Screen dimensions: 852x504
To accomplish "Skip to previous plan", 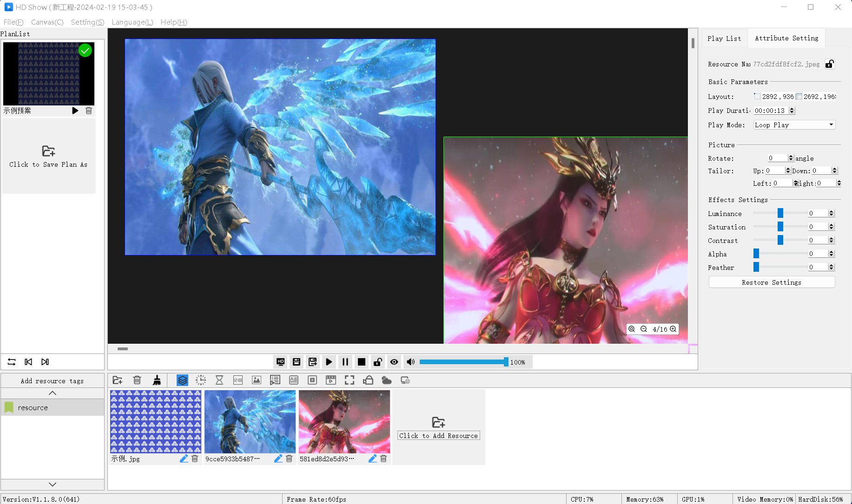I will point(28,362).
